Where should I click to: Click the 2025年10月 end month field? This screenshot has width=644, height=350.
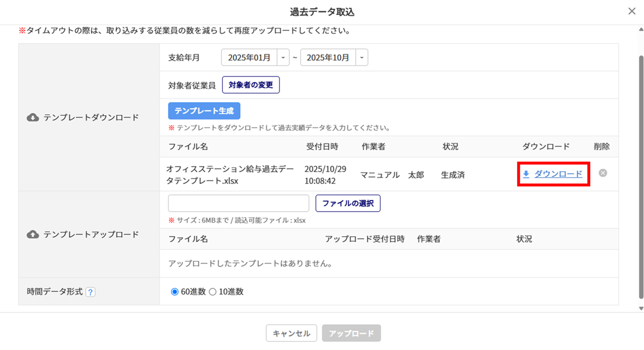point(328,57)
